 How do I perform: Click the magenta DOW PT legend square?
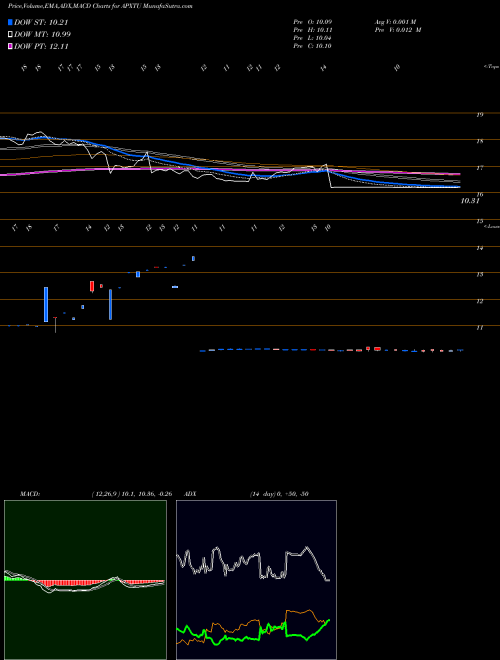[11, 46]
